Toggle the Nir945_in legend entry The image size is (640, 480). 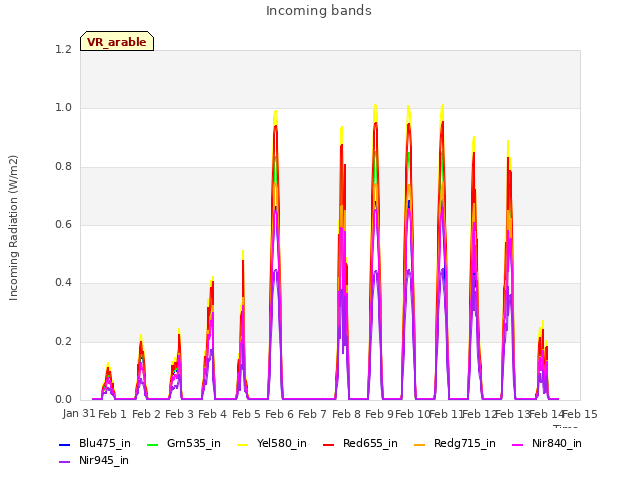click(x=94, y=461)
